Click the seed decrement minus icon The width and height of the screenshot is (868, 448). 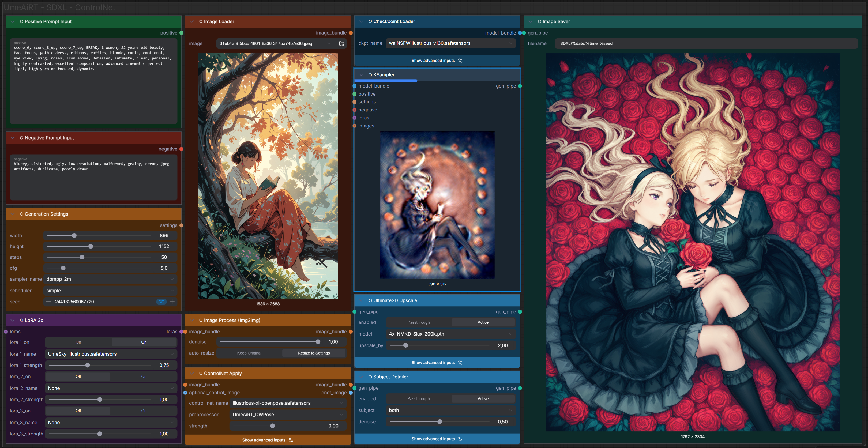48,302
